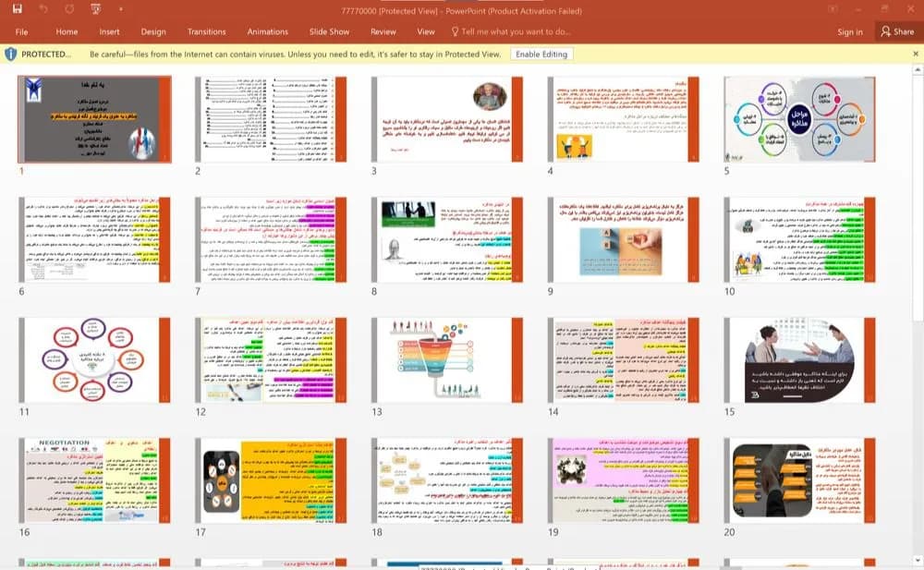Select slide 3 thumbnail with portrait photo

(447, 119)
